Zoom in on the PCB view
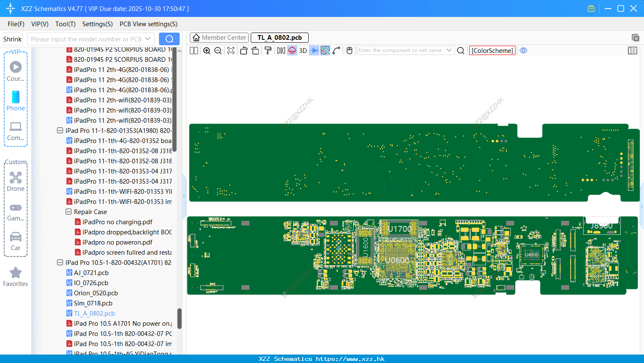This screenshot has width=644, height=363. (x=207, y=50)
